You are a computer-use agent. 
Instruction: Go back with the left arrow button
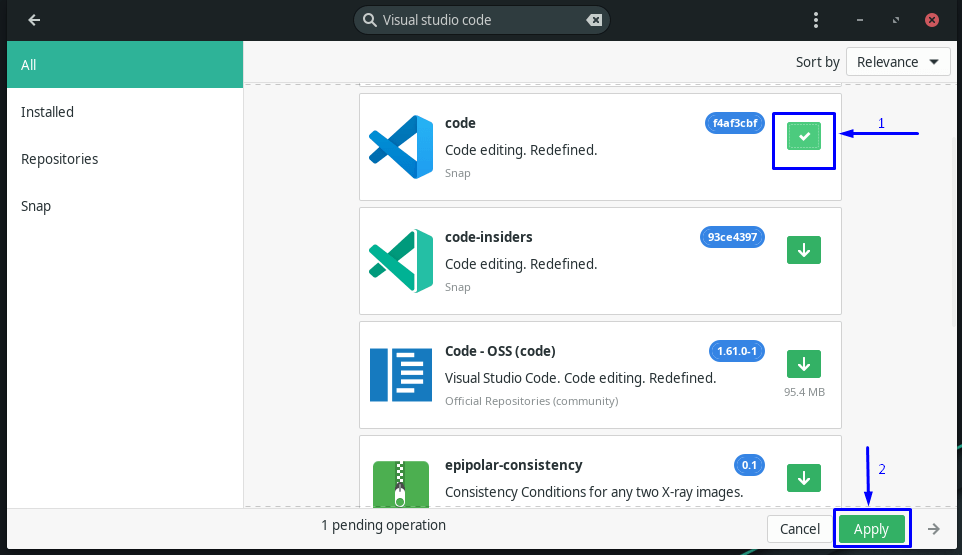point(34,20)
